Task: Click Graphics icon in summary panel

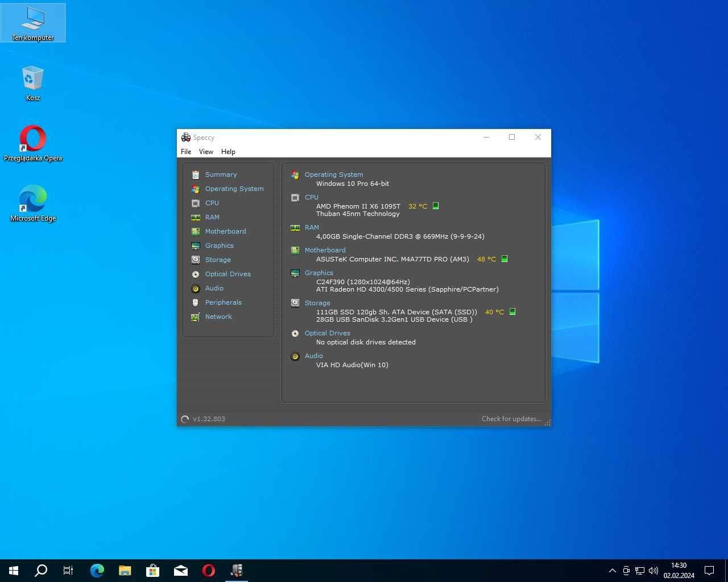Action: (x=295, y=273)
